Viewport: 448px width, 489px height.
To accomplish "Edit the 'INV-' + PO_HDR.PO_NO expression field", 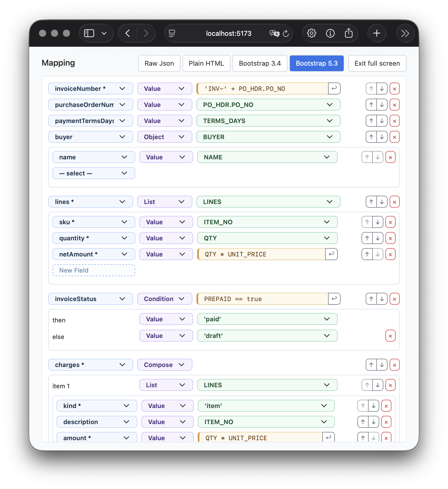I will click(x=263, y=89).
